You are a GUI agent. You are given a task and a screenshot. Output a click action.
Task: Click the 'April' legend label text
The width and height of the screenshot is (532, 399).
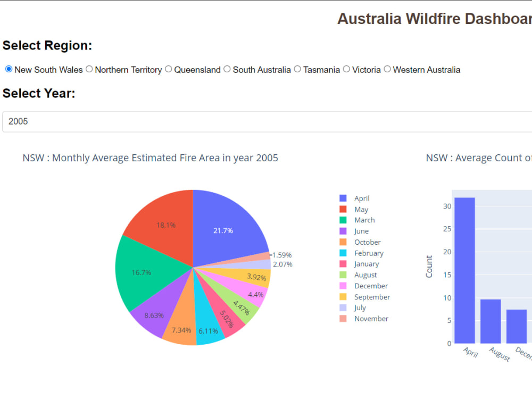click(x=362, y=198)
